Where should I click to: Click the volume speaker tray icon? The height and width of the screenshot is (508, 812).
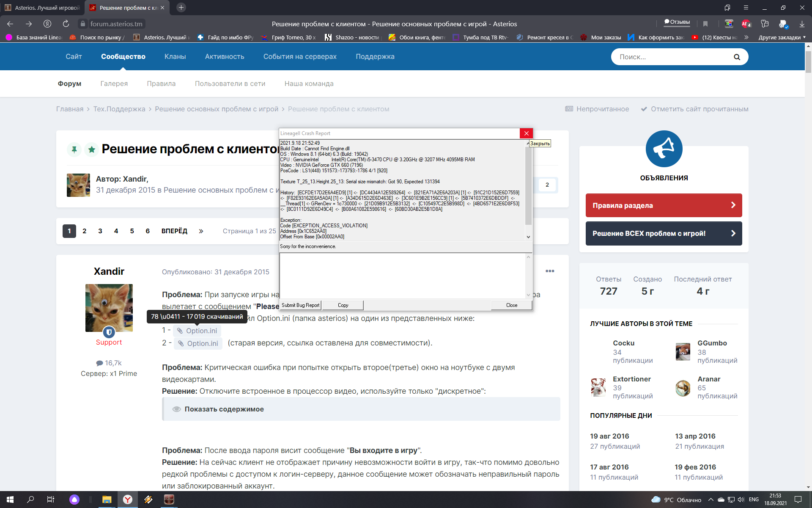pyautogui.click(x=741, y=500)
